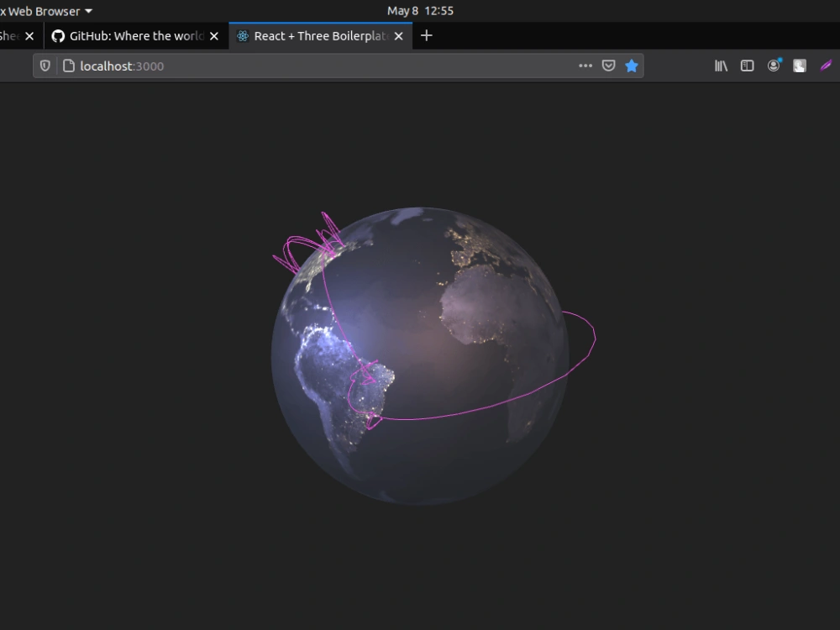This screenshot has height=630, width=840.
Task: Close the leftmost partially visible tab
Action: point(29,36)
